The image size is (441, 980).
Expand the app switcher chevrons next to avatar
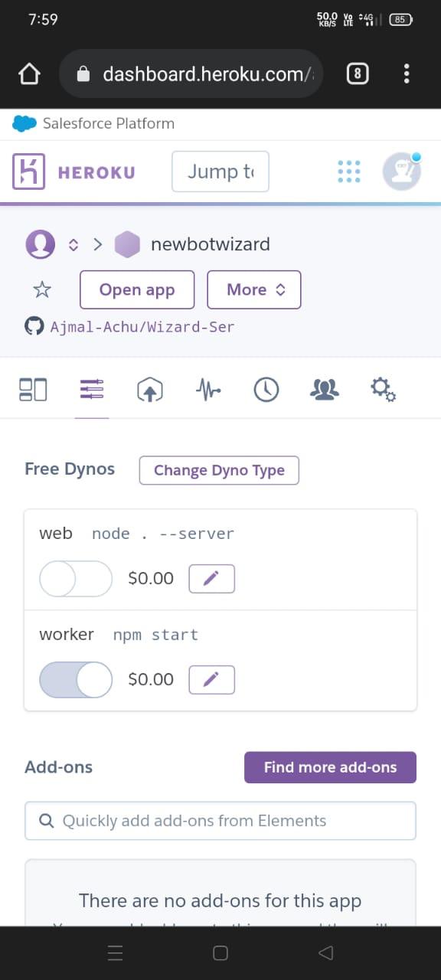click(x=73, y=243)
